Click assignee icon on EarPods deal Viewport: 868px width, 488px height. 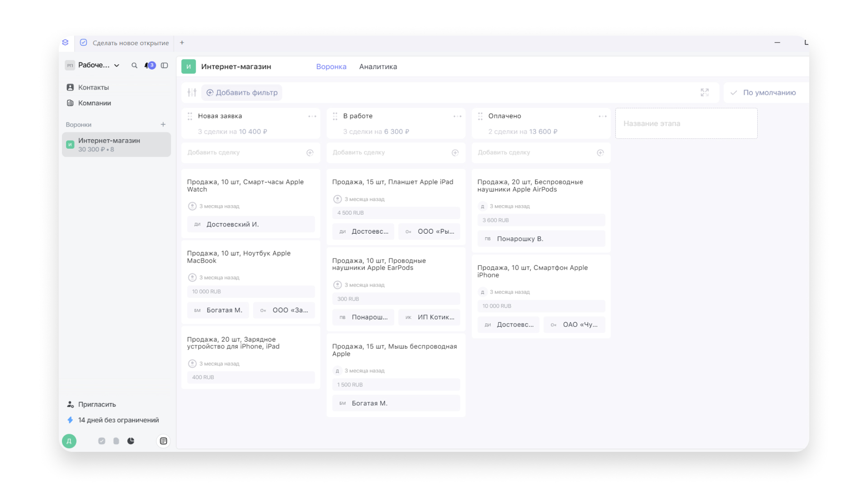337,285
